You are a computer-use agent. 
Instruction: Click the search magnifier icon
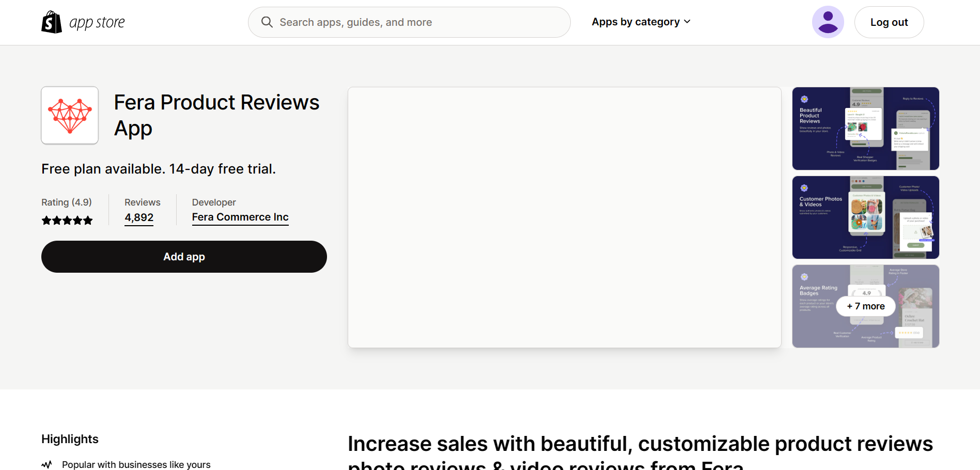267,22
